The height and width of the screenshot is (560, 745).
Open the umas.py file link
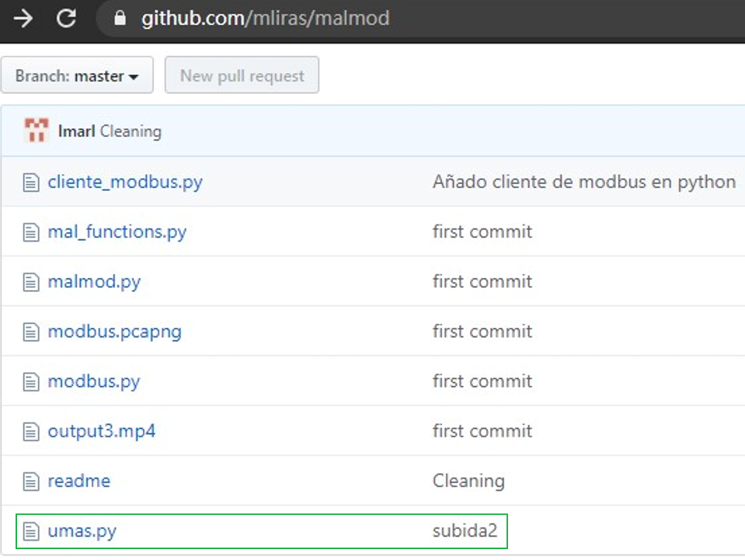point(82,530)
